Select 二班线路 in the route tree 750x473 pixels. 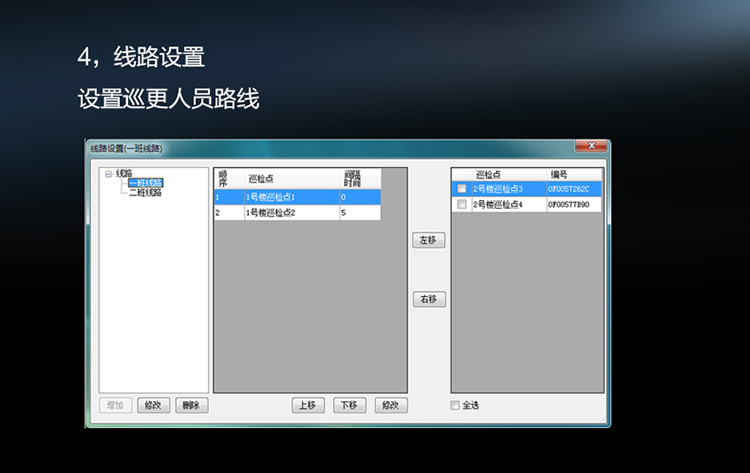click(x=145, y=192)
